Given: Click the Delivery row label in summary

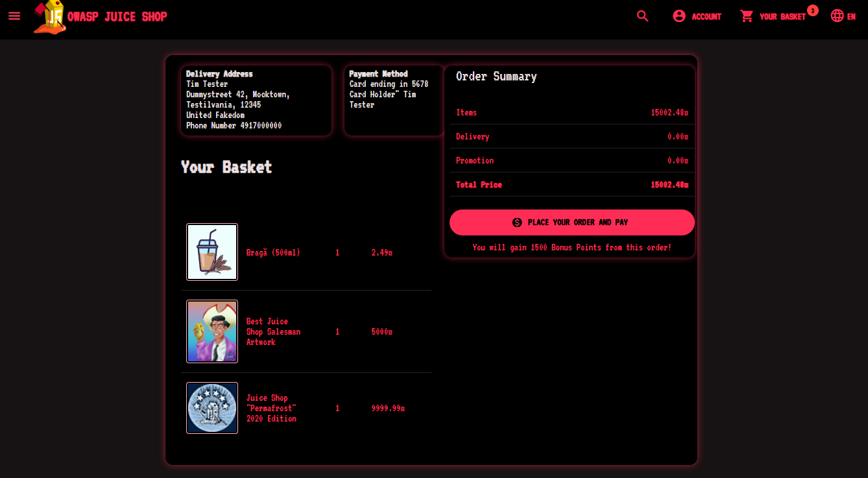Looking at the screenshot, I should click(472, 136).
